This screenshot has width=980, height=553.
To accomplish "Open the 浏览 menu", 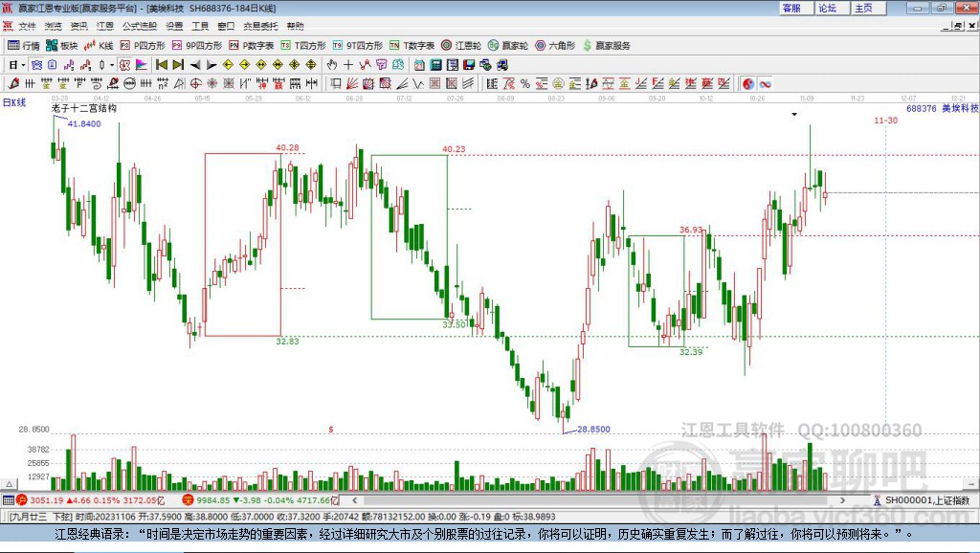I will click(54, 26).
